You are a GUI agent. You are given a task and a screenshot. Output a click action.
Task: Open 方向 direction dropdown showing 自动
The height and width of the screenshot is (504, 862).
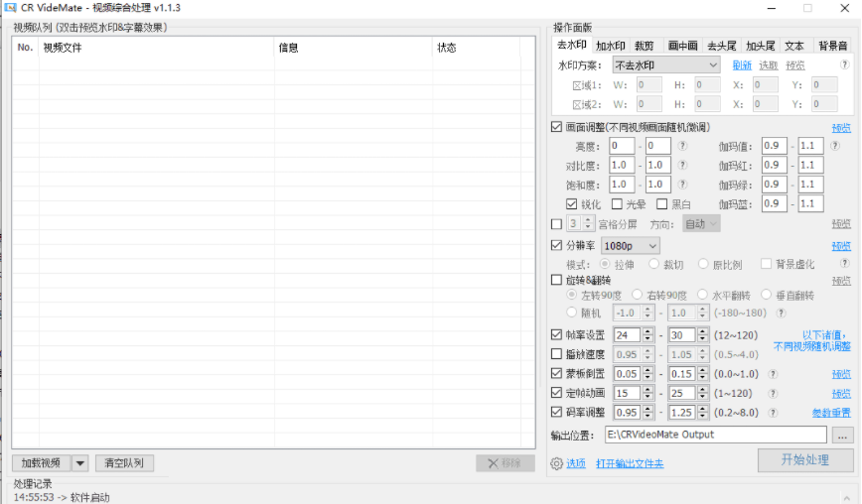(x=701, y=224)
